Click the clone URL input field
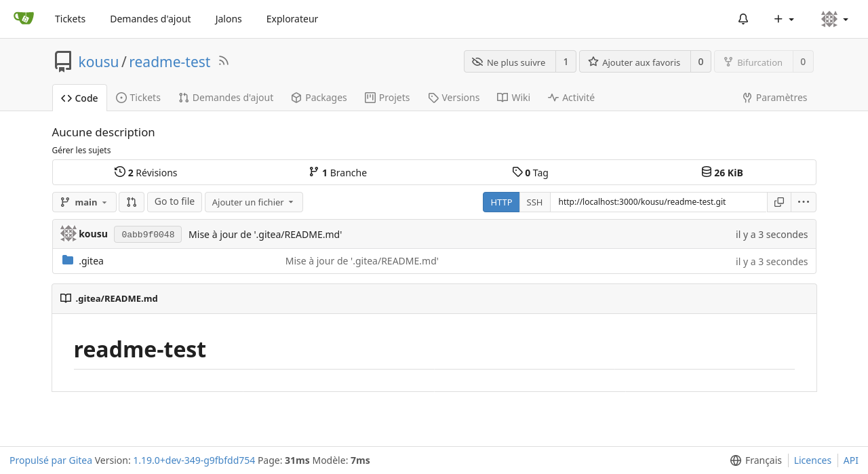The image size is (868, 474). pos(658,202)
